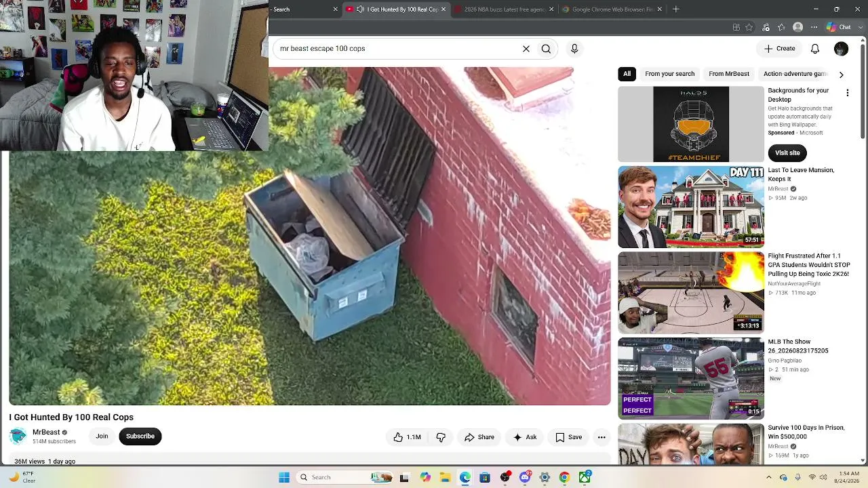This screenshot has width=868, height=488.
Task: Dislike the video with thumbs down
Action: [441, 437]
